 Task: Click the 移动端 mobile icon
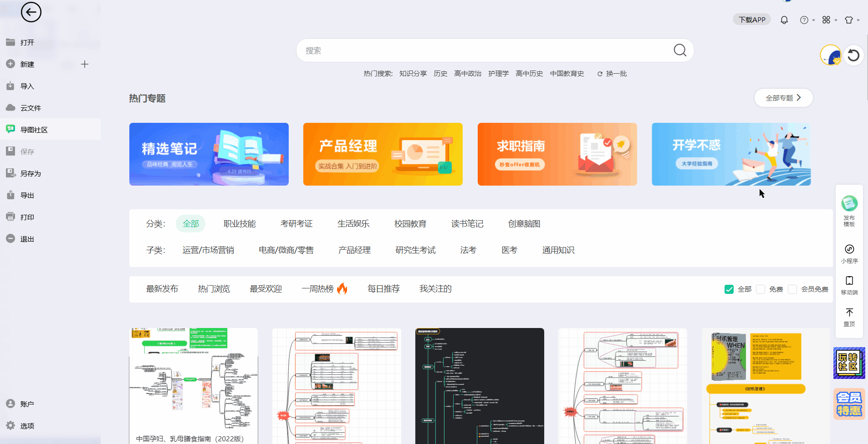tap(849, 280)
